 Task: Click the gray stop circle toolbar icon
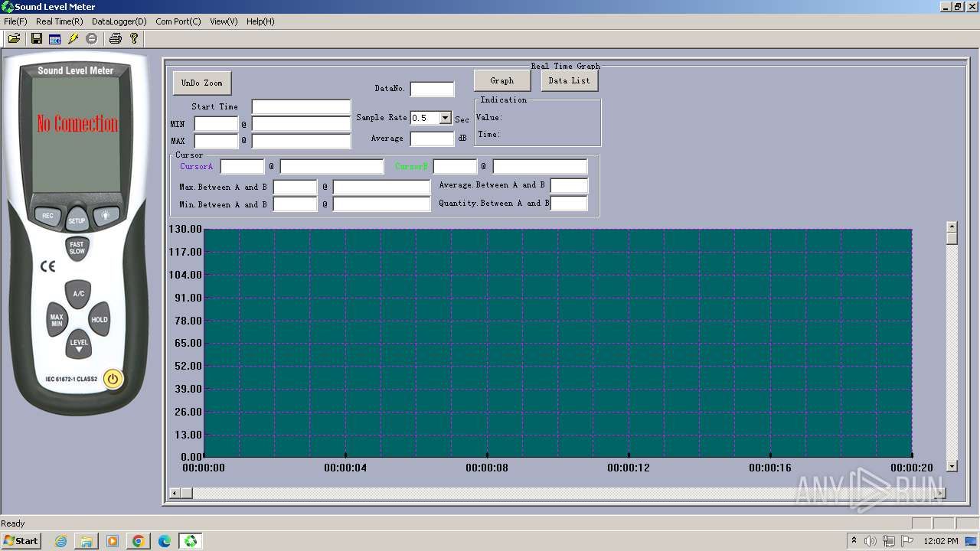point(92,38)
